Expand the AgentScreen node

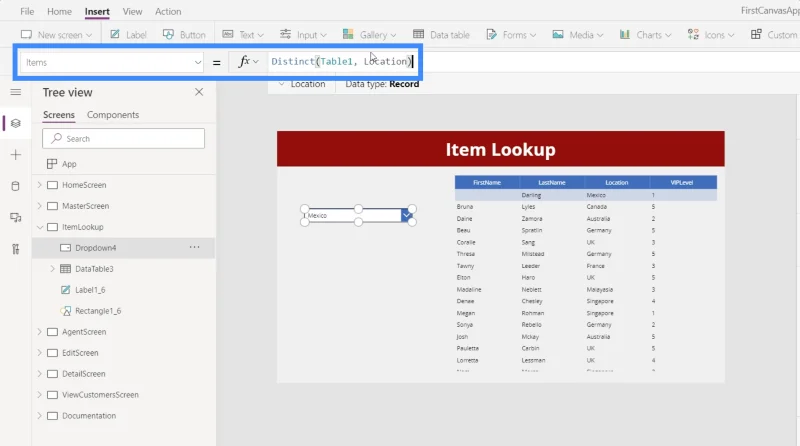tap(40, 332)
